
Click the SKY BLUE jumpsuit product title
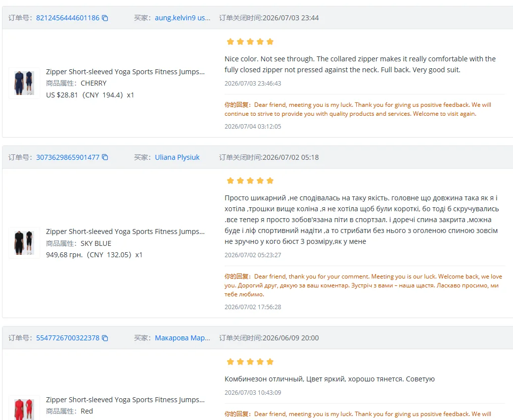(x=125, y=232)
